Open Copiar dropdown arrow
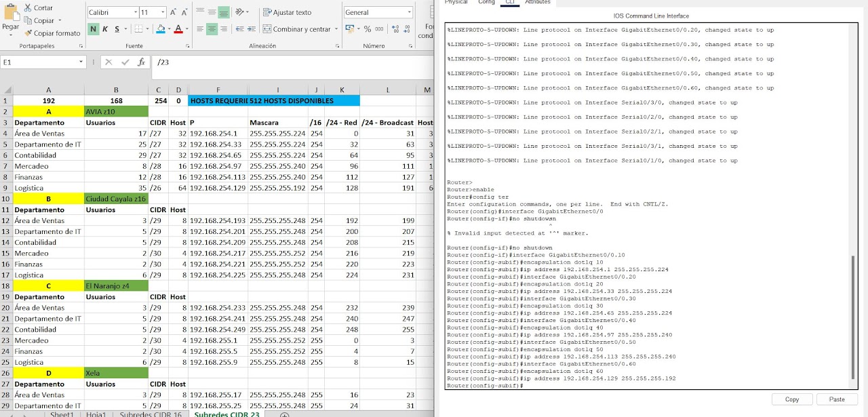 tap(60, 20)
